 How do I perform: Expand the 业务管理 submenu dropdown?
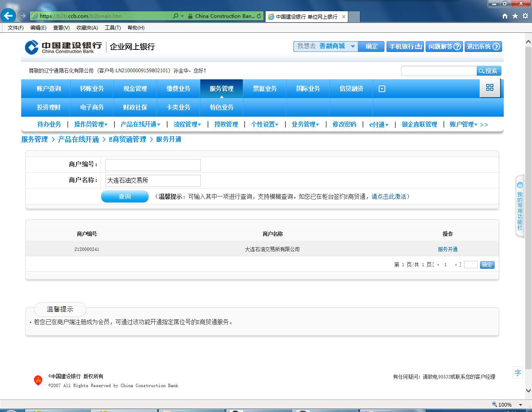(x=305, y=125)
